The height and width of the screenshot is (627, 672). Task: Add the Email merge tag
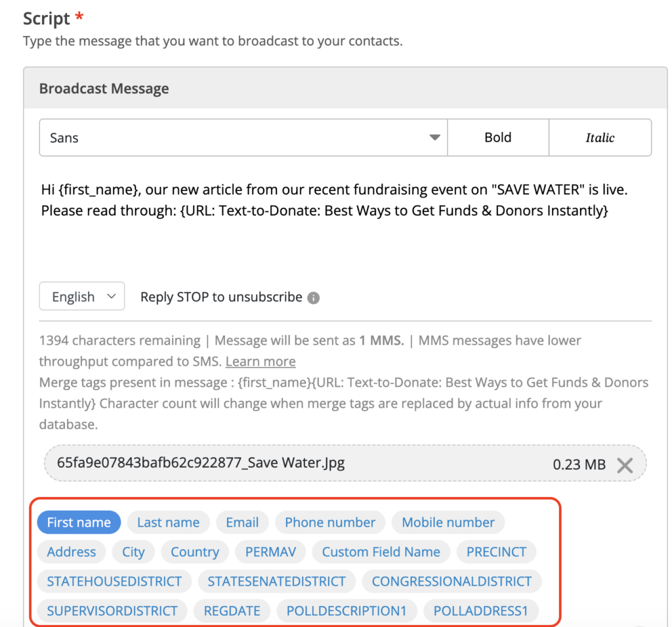(242, 523)
